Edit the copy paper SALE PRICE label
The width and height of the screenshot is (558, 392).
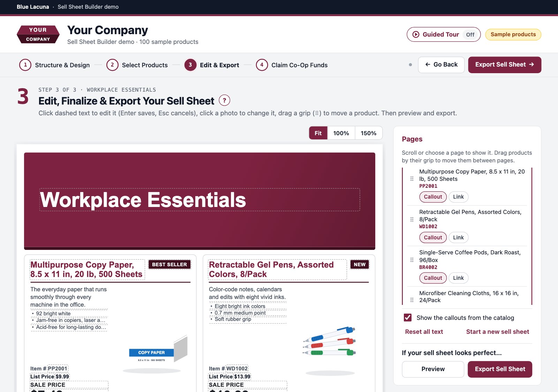(69, 385)
